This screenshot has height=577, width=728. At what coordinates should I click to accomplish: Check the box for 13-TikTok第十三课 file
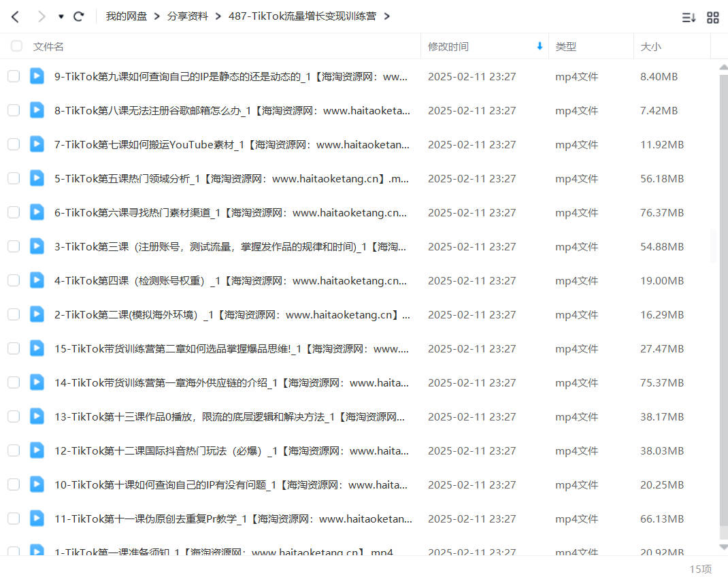pyautogui.click(x=14, y=416)
